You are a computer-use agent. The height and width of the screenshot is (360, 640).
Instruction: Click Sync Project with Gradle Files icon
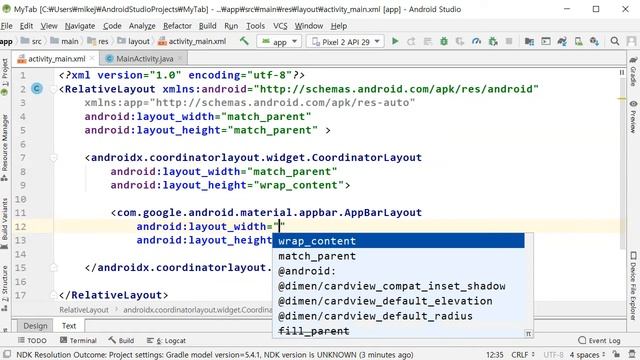[562, 41]
